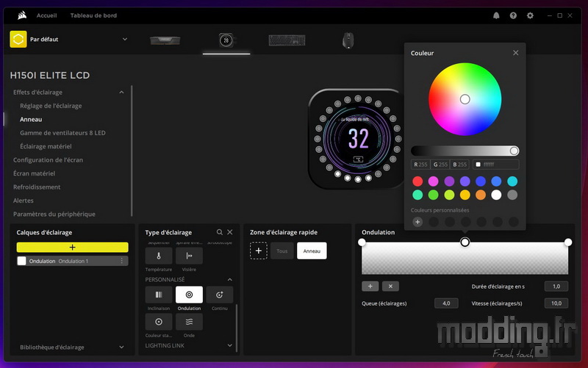Viewport: 588px width, 368px height.
Task: Expand the LIGHTING LINK effects group
Action: [x=230, y=345]
